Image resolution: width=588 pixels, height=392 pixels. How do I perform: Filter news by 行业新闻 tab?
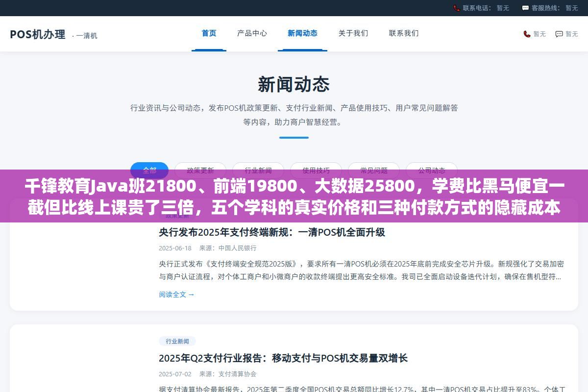coord(258,171)
